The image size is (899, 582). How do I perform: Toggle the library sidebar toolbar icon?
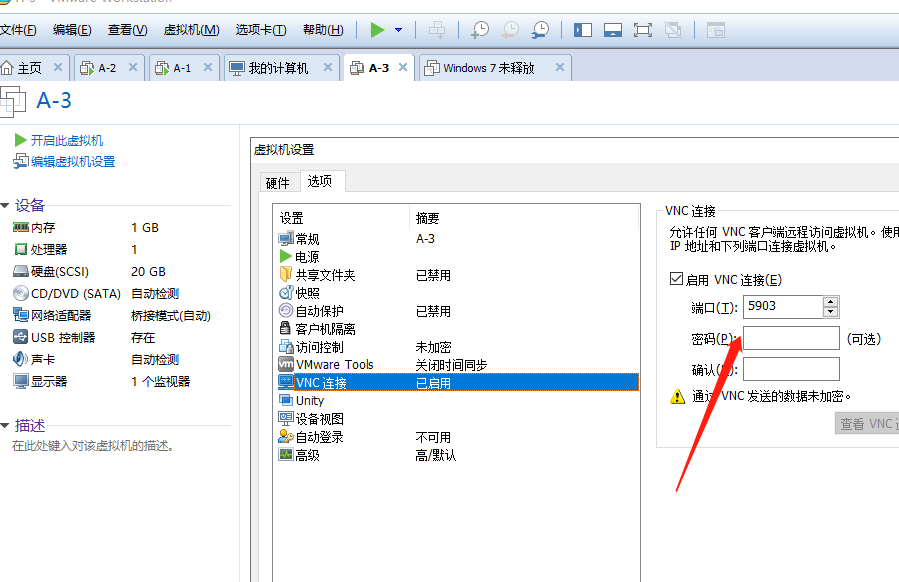(x=583, y=30)
